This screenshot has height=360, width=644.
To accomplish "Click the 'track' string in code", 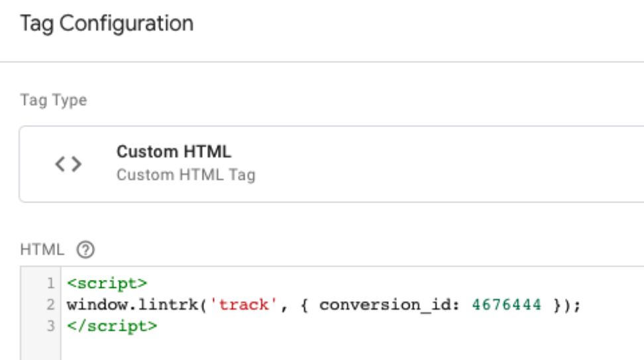I will pos(243,304).
